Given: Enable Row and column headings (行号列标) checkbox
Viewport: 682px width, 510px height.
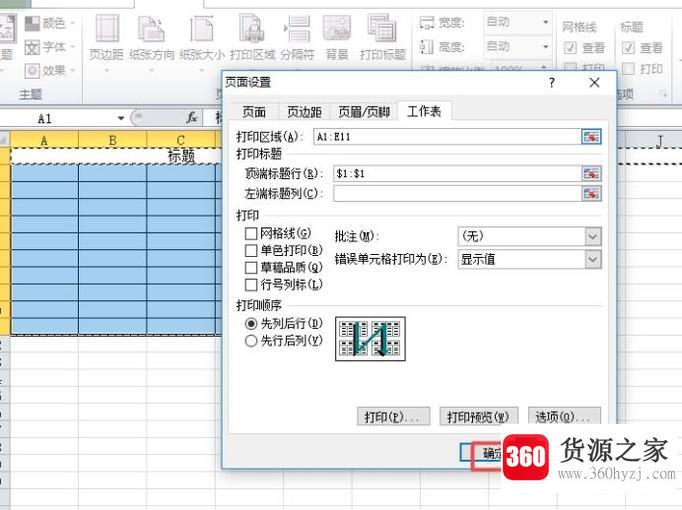Looking at the screenshot, I should (251, 285).
